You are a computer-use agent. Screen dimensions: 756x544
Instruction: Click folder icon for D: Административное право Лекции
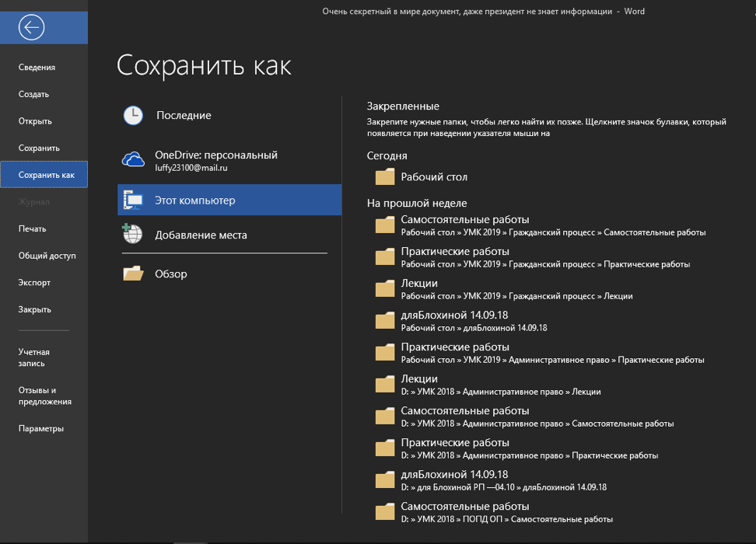pos(385,384)
